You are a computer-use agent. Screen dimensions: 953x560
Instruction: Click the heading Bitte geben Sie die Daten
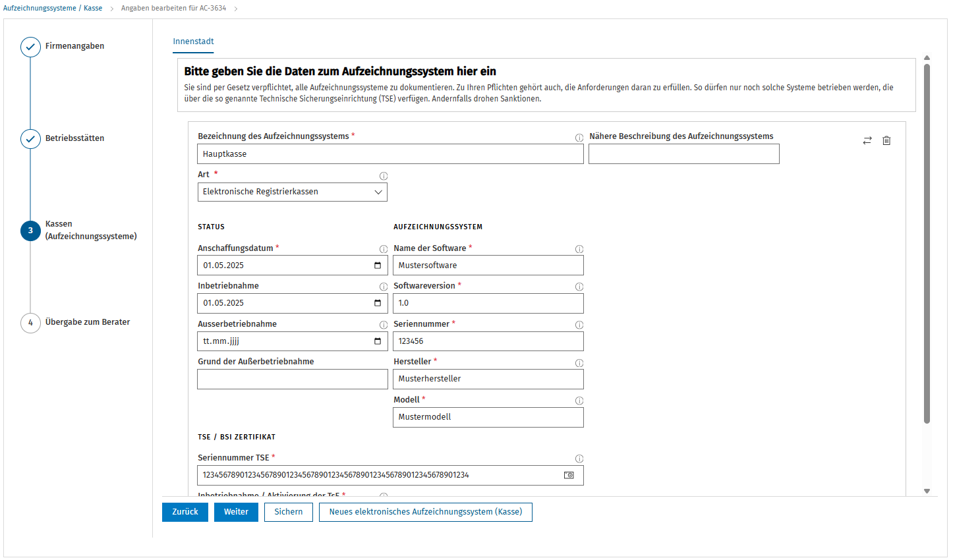tap(340, 71)
